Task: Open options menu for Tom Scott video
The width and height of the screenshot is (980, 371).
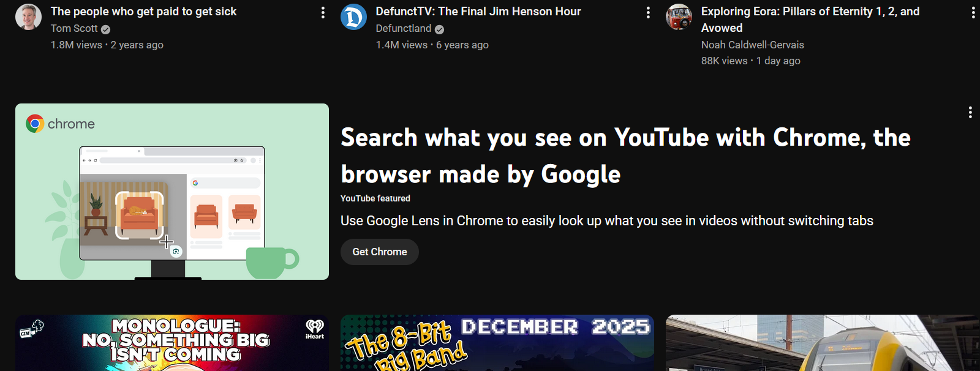Action: (x=323, y=13)
